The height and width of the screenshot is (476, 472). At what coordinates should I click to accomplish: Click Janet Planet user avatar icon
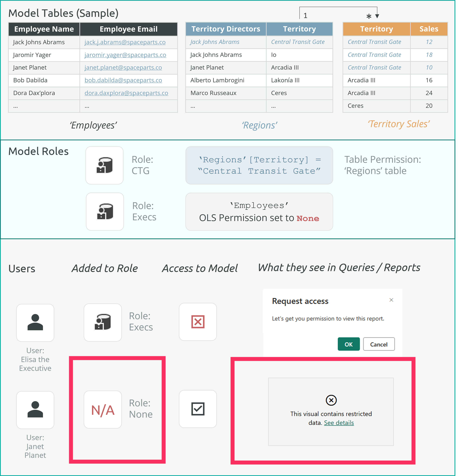tap(35, 410)
